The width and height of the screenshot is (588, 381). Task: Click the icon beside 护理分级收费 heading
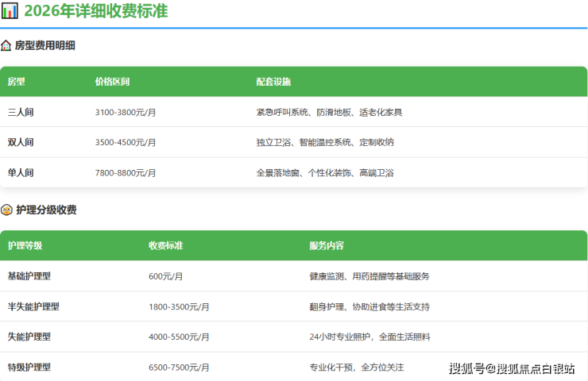tap(6, 210)
